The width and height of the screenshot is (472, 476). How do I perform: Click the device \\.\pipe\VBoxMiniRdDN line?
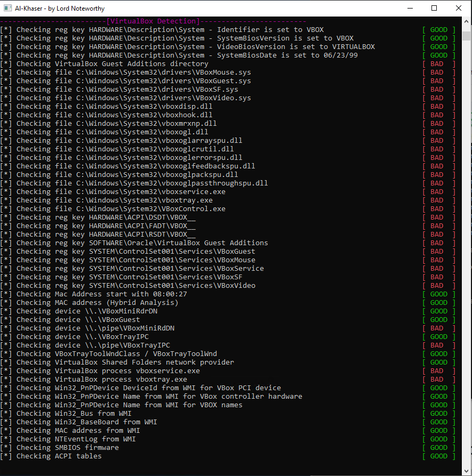pyautogui.click(x=228, y=328)
